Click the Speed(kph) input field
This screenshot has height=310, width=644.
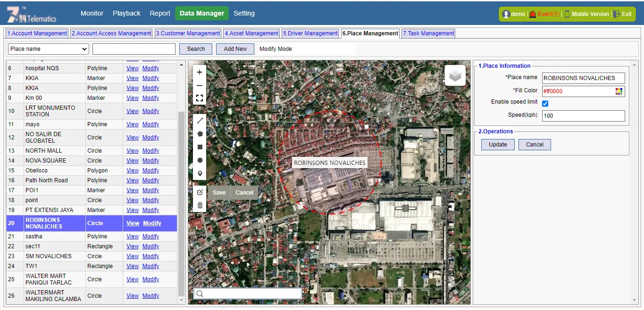click(x=583, y=116)
